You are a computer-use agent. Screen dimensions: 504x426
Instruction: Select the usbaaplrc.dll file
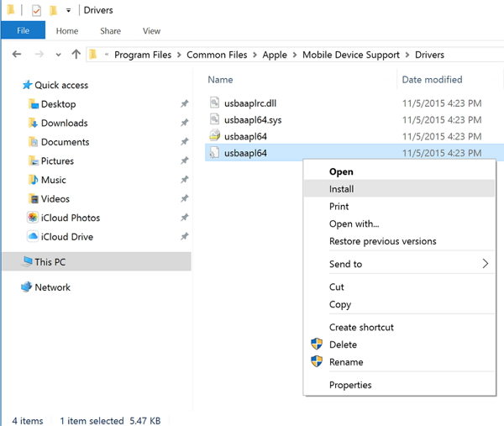click(x=250, y=103)
